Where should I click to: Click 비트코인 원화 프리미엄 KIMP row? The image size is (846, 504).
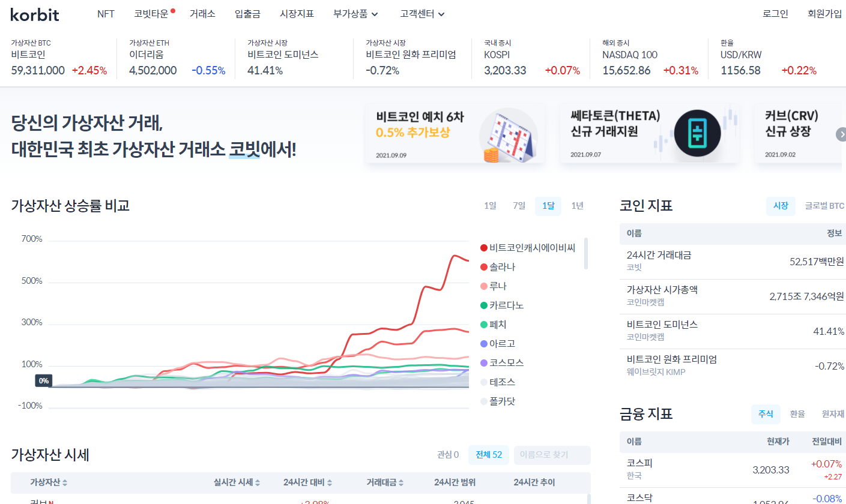(733, 366)
